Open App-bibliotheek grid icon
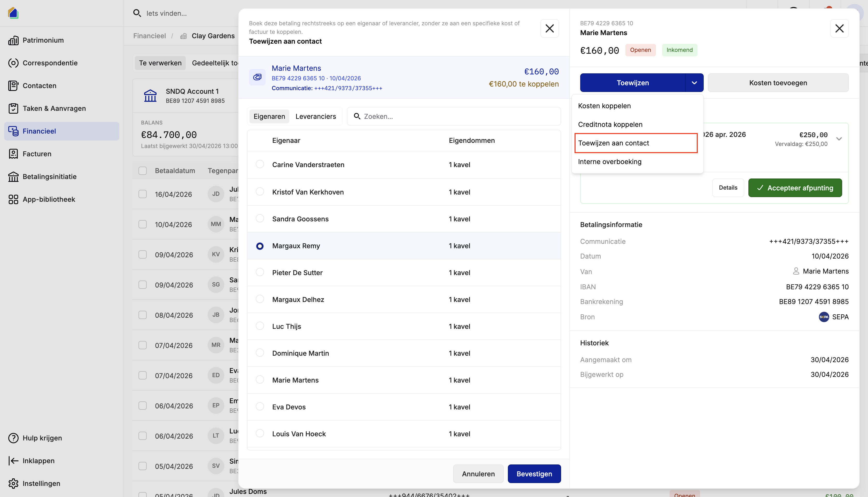The width and height of the screenshot is (868, 497). click(13, 199)
